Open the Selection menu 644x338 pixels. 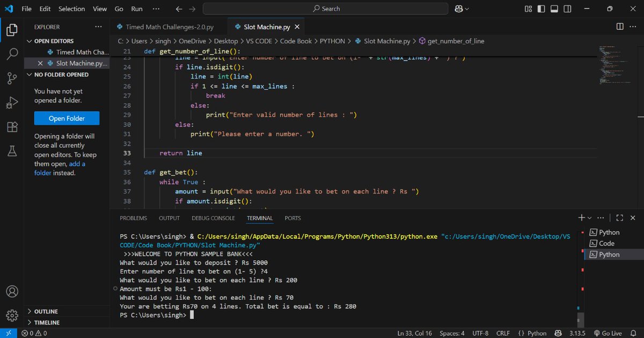point(72,9)
